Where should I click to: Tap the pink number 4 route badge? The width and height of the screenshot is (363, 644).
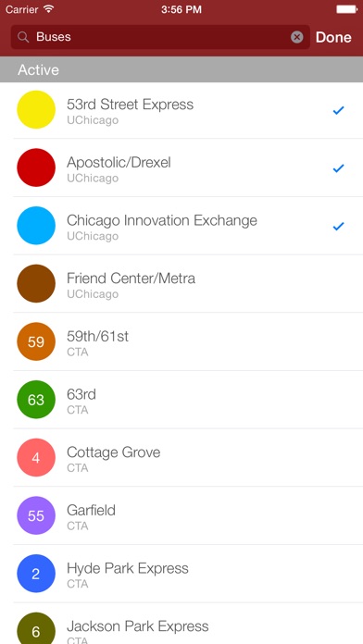click(x=36, y=457)
